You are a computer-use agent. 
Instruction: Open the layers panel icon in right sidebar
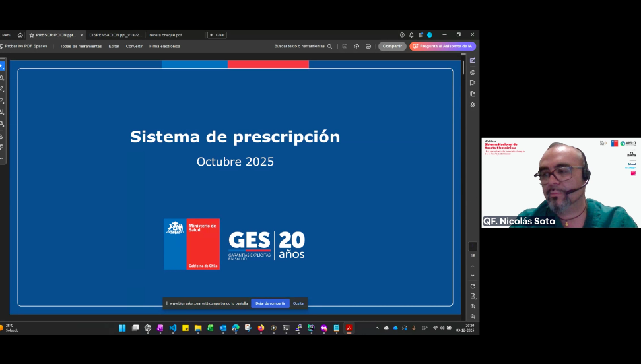pos(473,105)
